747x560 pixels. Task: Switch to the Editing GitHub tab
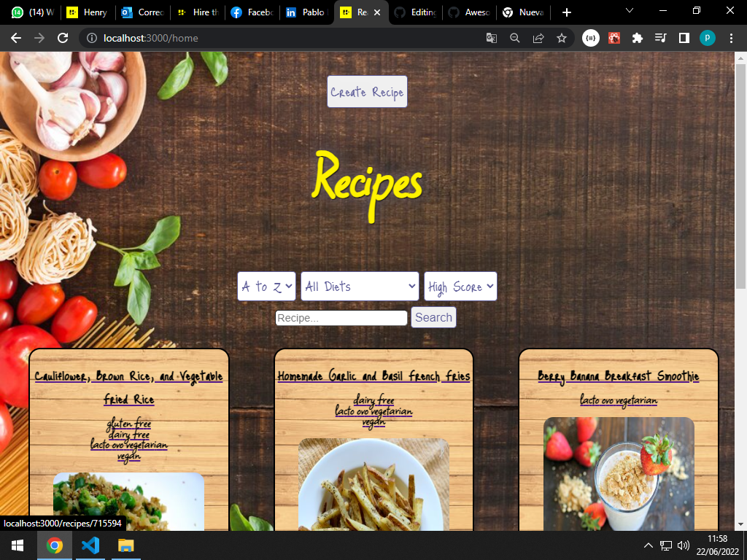coord(415,12)
